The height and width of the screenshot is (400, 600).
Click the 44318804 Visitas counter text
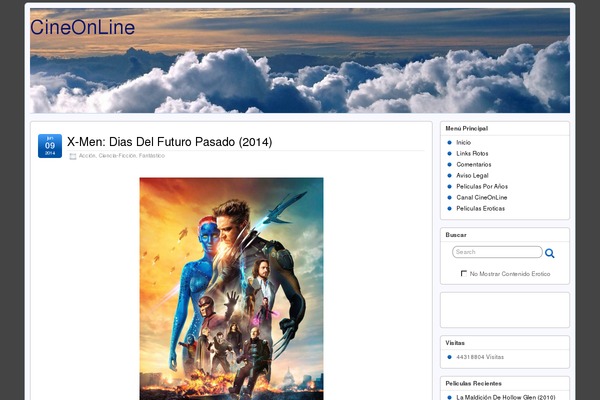[x=480, y=357]
